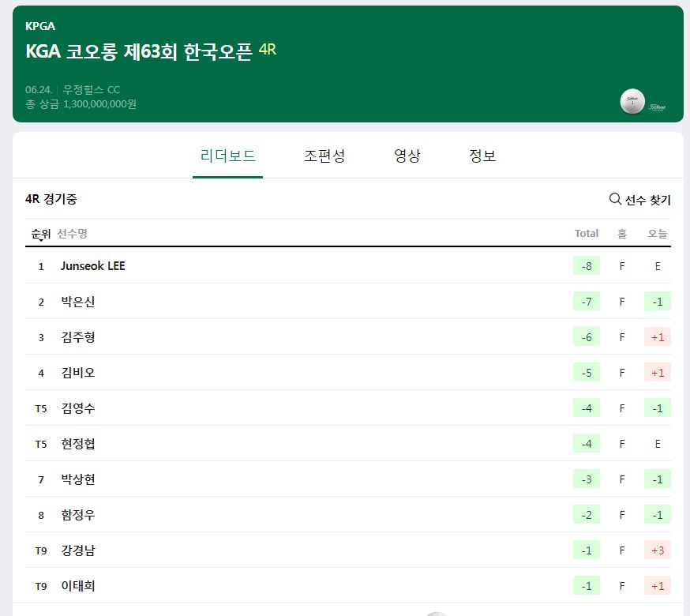Click 박은신's today score -1
The height and width of the screenshot is (616, 690).
pyautogui.click(x=658, y=302)
